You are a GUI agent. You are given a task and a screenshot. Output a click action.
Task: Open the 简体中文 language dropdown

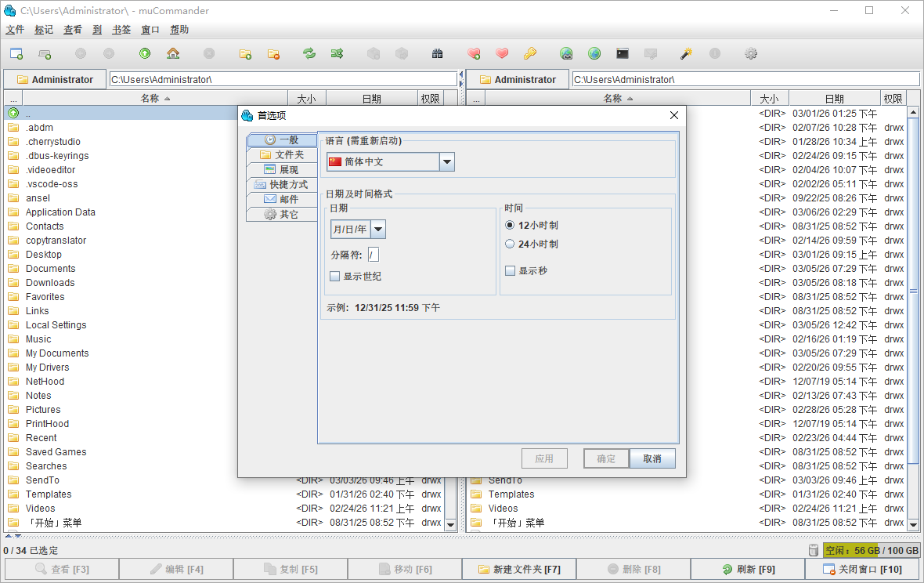click(446, 161)
